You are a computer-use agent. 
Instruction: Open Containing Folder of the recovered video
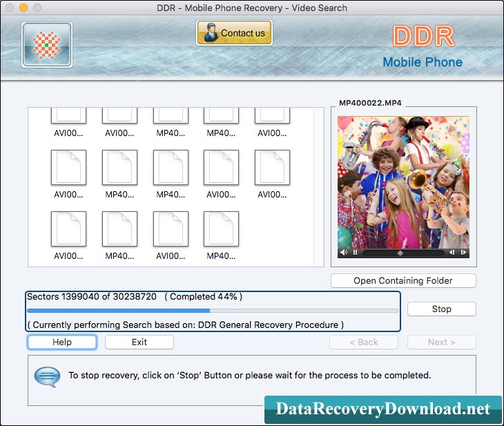[x=403, y=281]
